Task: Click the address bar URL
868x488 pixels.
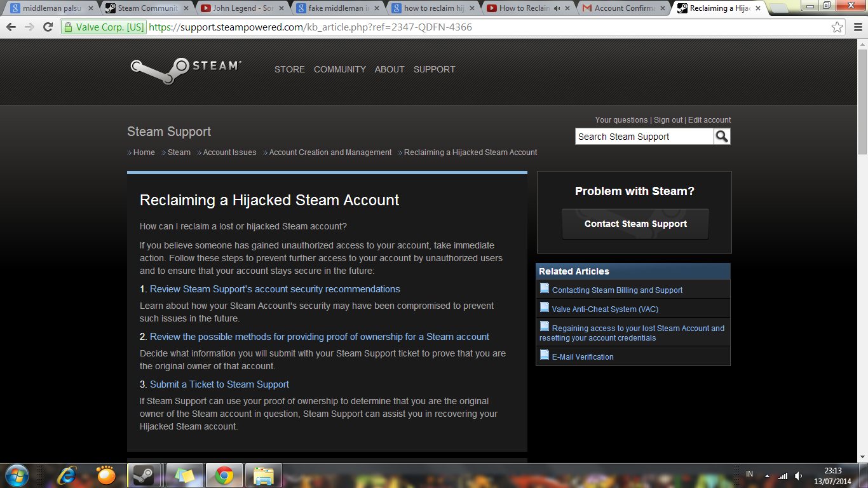Action: click(311, 27)
